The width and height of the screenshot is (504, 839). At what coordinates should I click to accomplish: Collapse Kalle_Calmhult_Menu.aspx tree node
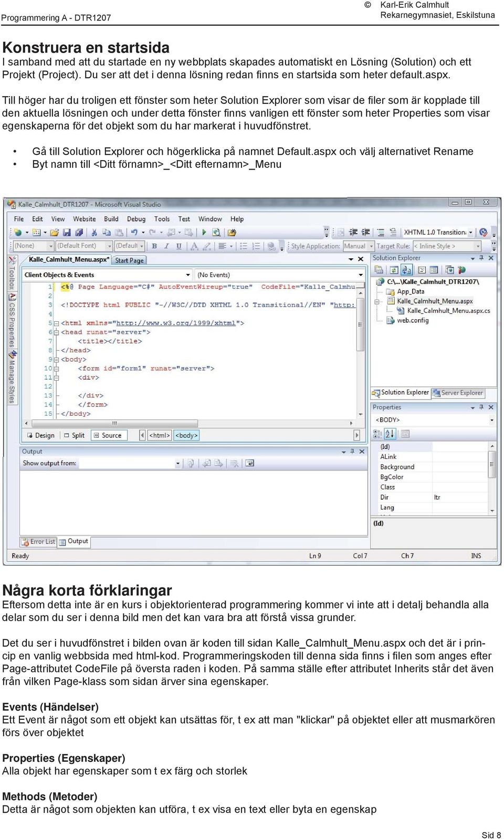(377, 301)
